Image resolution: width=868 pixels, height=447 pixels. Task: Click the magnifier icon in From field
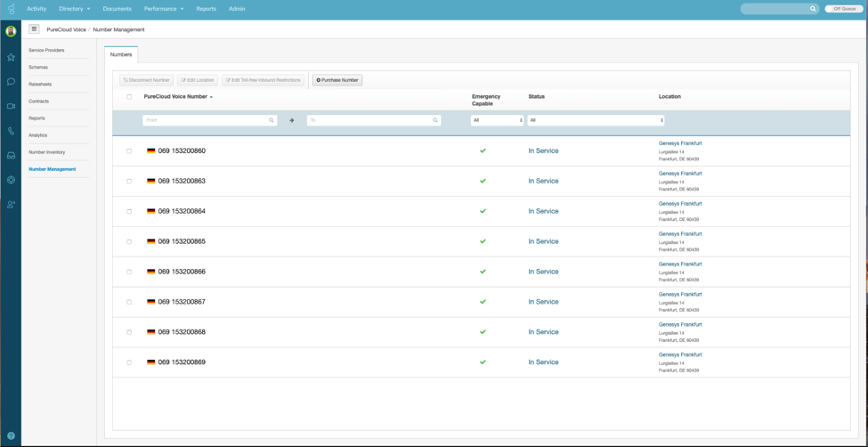coord(272,120)
